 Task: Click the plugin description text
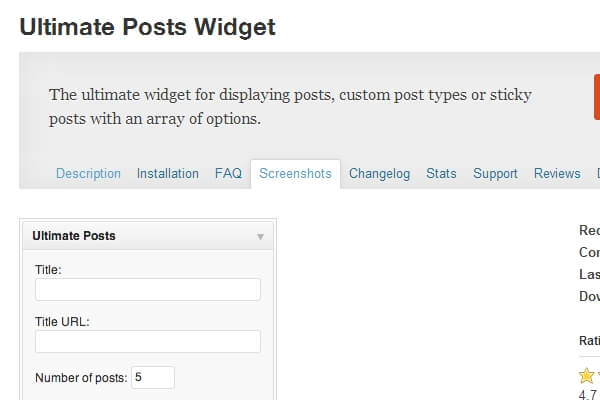290,107
